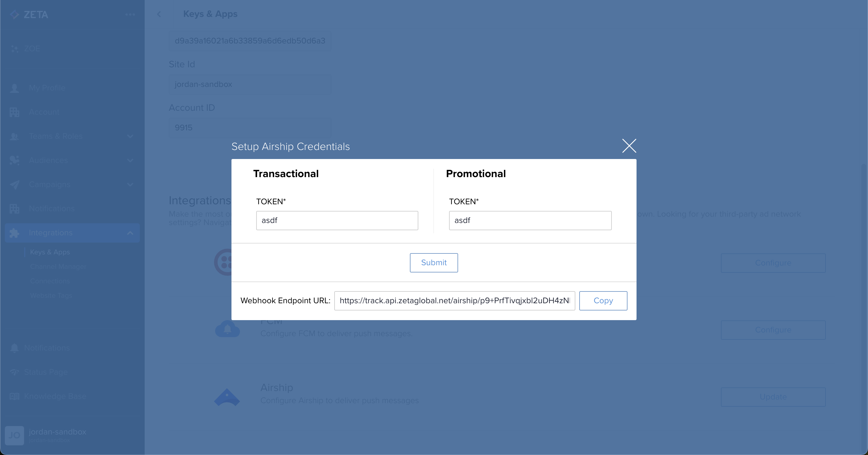Click the back arrow near Keys & Apps
The height and width of the screenshot is (455, 868).
click(159, 14)
